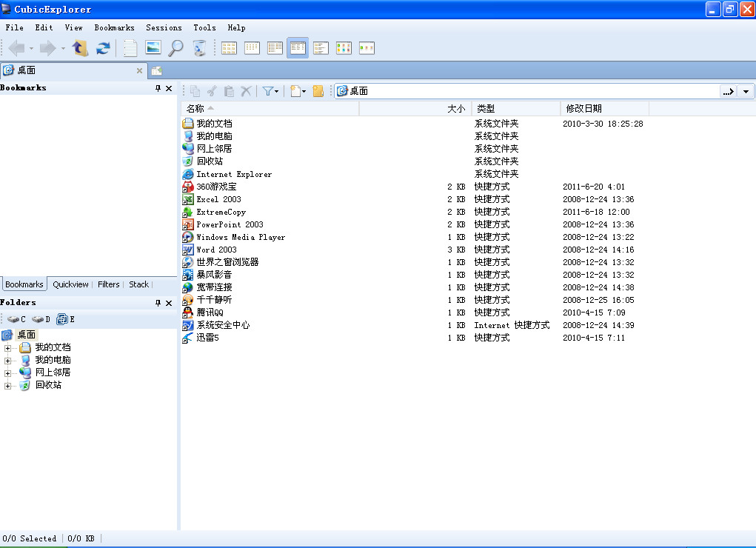This screenshot has width=756, height=548.
Task: Jump to drive C button
Action: click(x=16, y=319)
